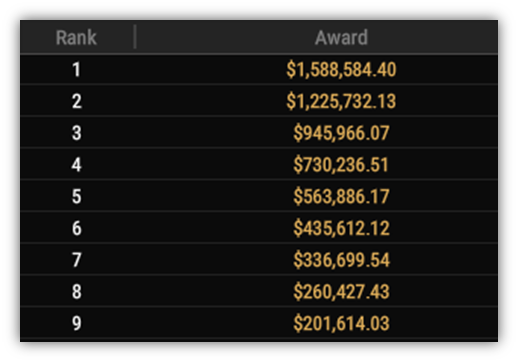Image resolution: width=518 pixels, height=362 pixels.
Task: Click the $945,966.07 award value
Action: pyautogui.click(x=341, y=133)
